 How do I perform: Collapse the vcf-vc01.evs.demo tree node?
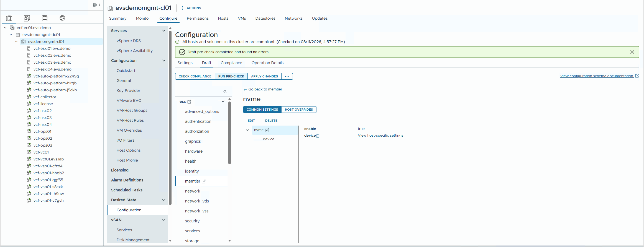pos(5,28)
